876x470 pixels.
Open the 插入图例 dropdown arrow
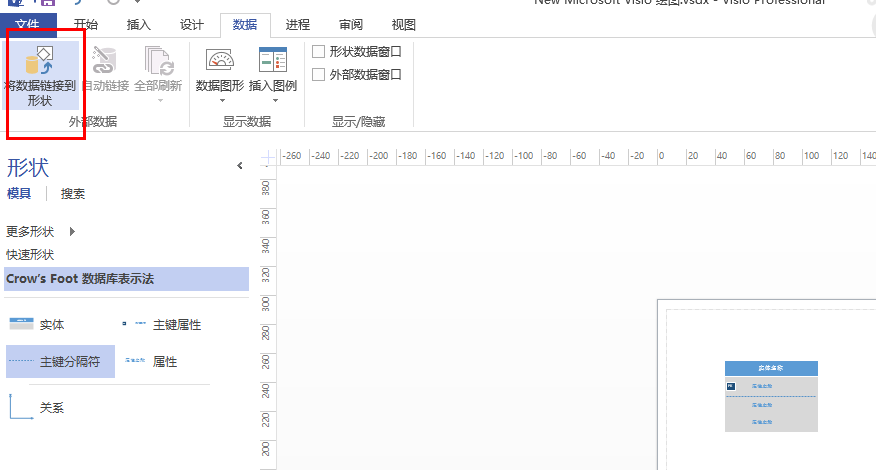(x=272, y=100)
